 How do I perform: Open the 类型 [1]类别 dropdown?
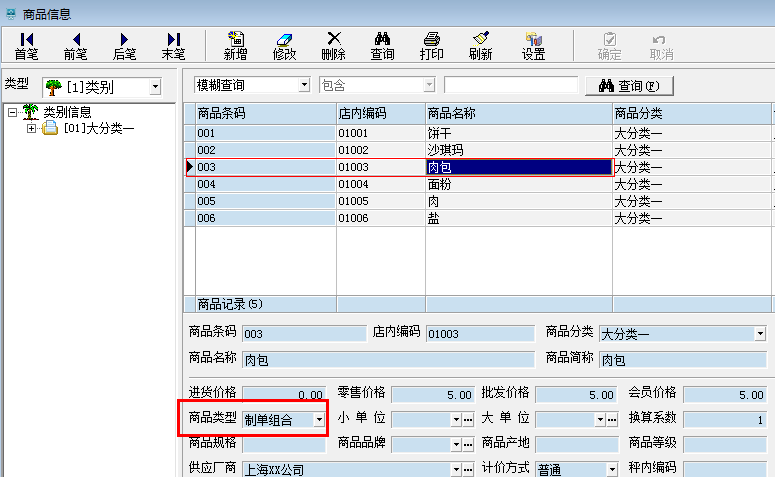155,87
